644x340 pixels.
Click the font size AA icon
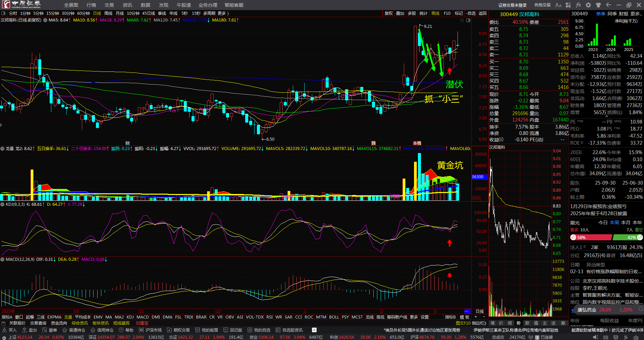(558, 5)
